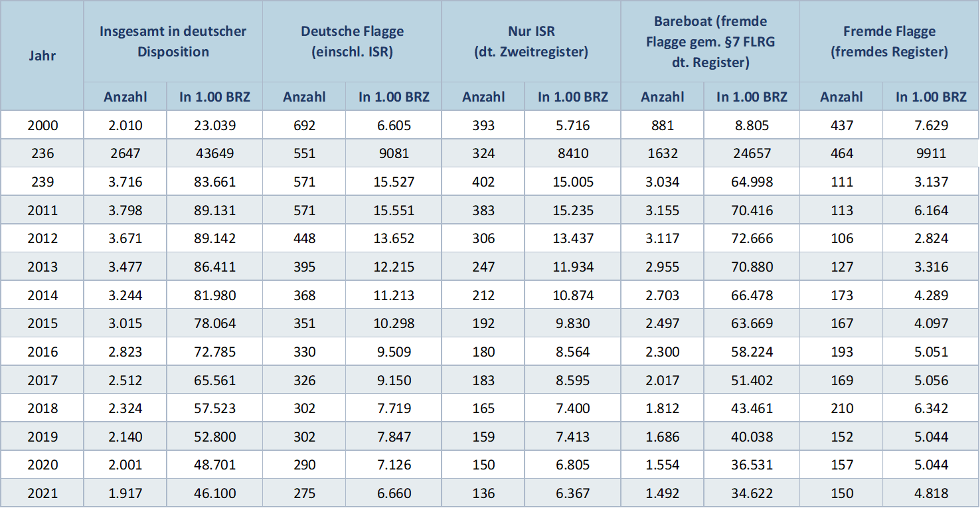
Task: Select the cell "3.798" in the 2011 row
Action: [125, 211]
